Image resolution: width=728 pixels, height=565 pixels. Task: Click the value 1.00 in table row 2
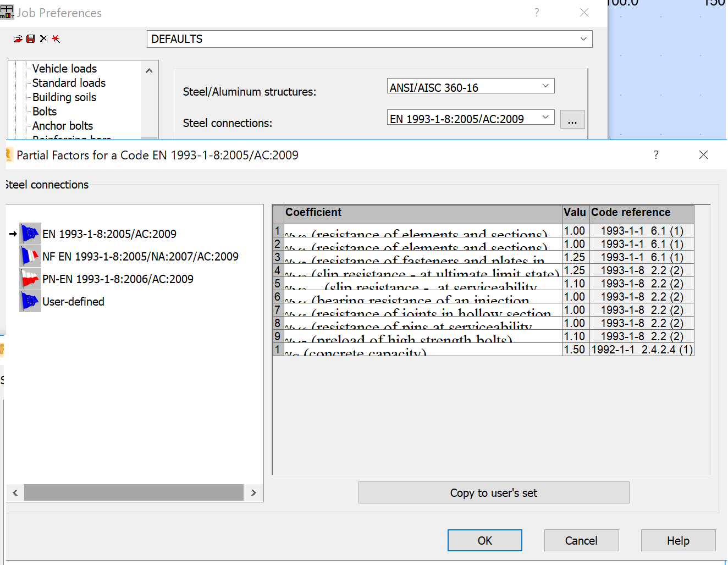576,244
